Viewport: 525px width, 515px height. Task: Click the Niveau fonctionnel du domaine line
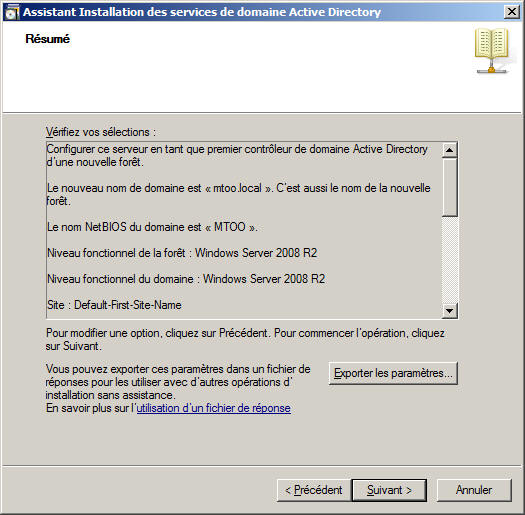point(186,279)
